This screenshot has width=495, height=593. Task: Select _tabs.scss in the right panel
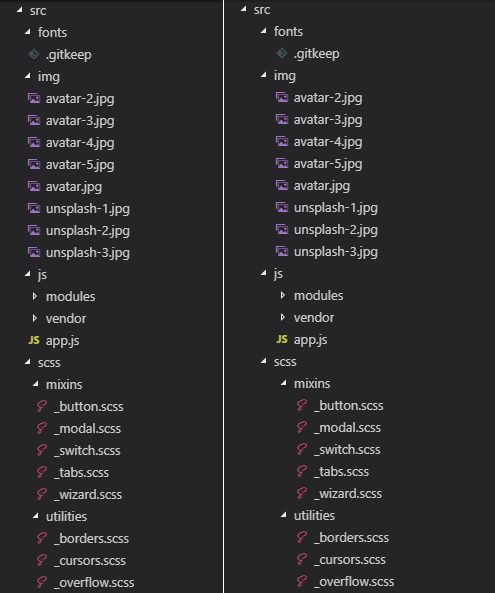tap(341, 472)
